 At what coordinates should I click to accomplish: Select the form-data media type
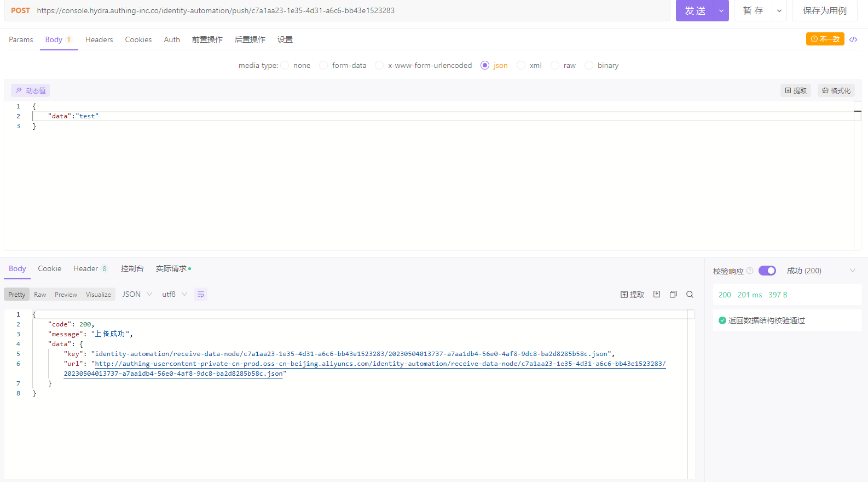(324, 66)
